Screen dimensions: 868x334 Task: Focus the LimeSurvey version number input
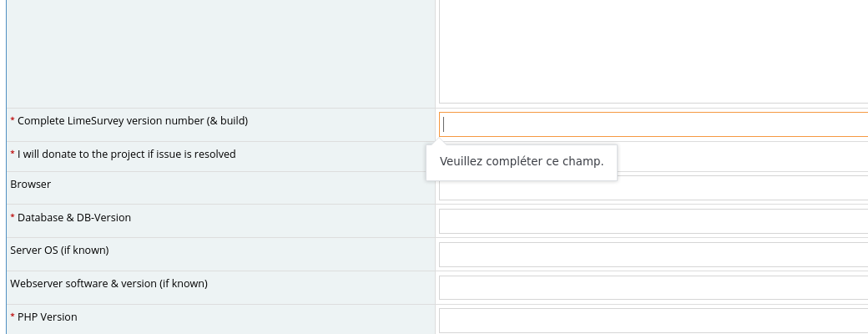[x=653, y=124]
